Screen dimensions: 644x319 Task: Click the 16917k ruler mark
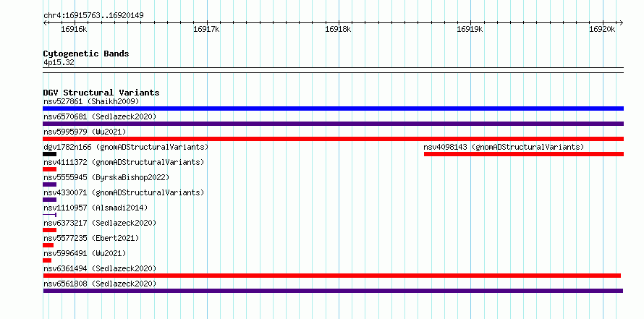pos(206,29)
